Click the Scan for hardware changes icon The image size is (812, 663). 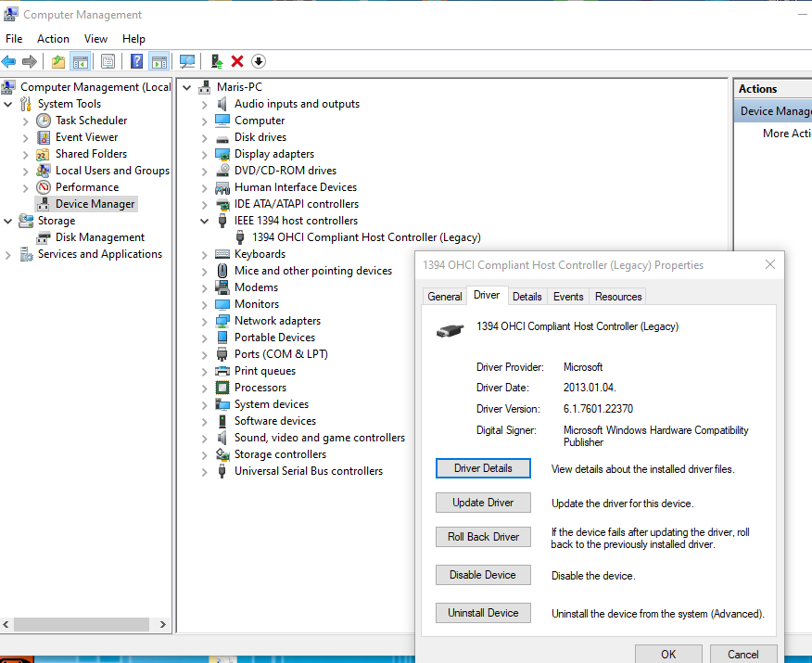[187, 61]
